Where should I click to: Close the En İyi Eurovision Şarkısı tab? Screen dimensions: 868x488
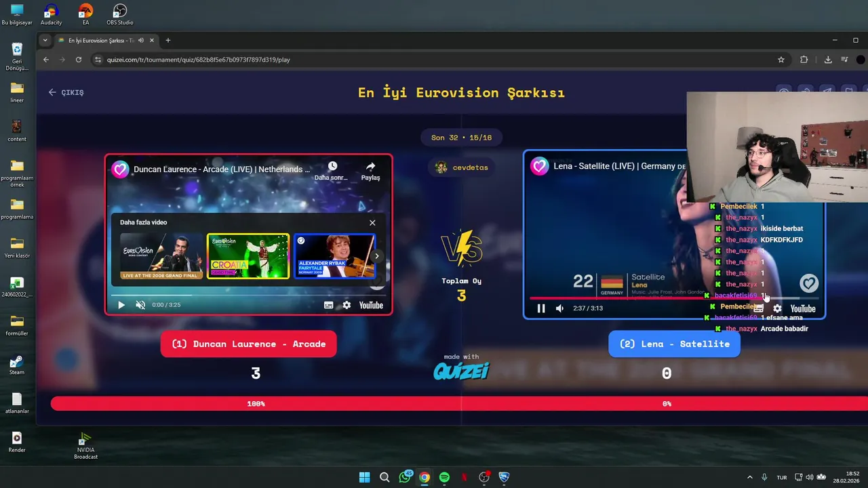tap(152, 41)
